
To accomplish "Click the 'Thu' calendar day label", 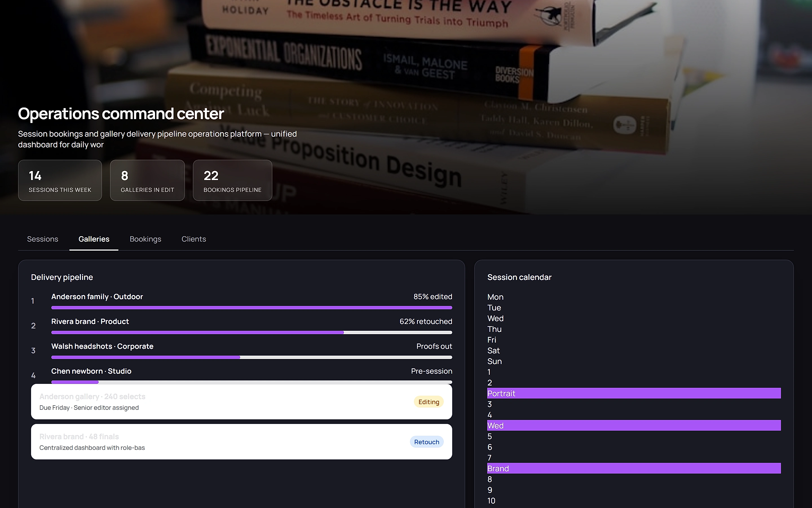I will pos(494,329).
